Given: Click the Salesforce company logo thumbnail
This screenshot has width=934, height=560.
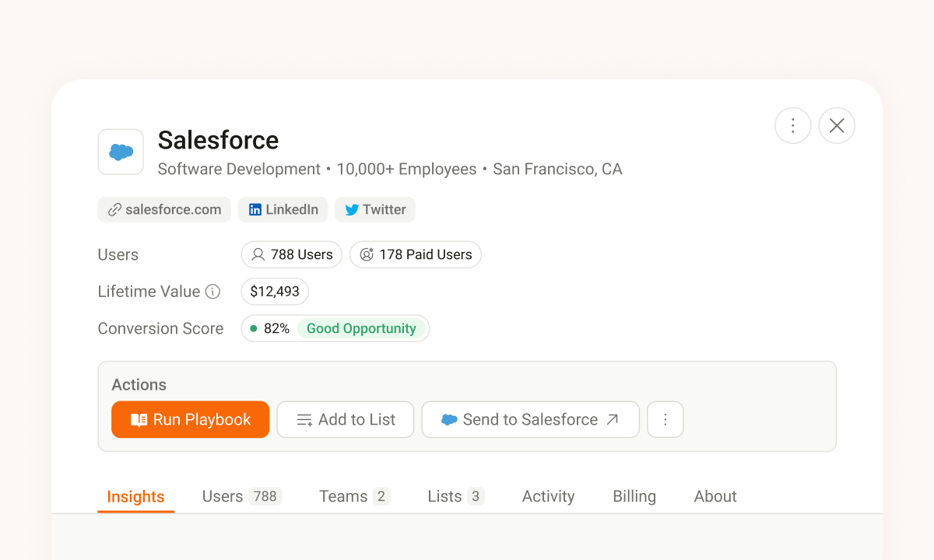Looking at the screenshot, I should [x=121, y=152].
